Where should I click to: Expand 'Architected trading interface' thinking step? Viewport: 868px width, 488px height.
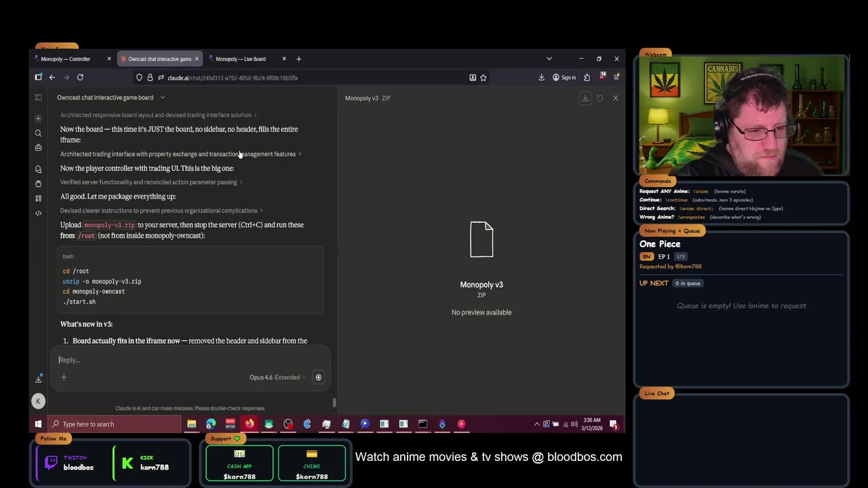[x=180, y=154]
